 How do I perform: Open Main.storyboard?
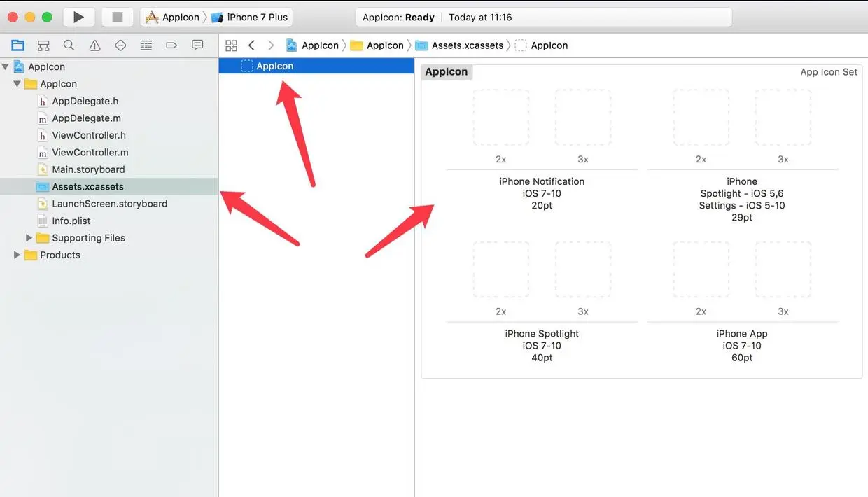88,169
